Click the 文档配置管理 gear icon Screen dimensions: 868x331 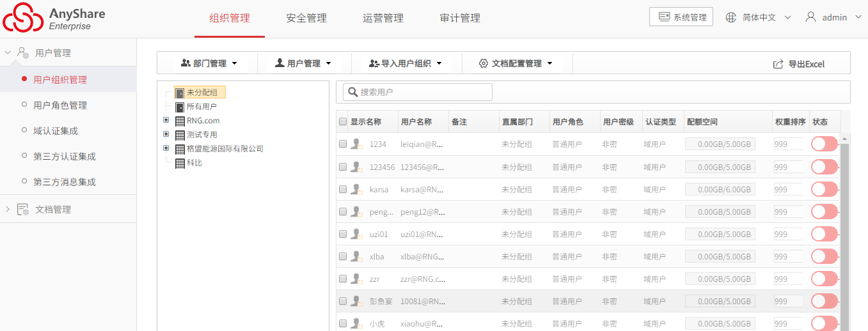[484, 63]
